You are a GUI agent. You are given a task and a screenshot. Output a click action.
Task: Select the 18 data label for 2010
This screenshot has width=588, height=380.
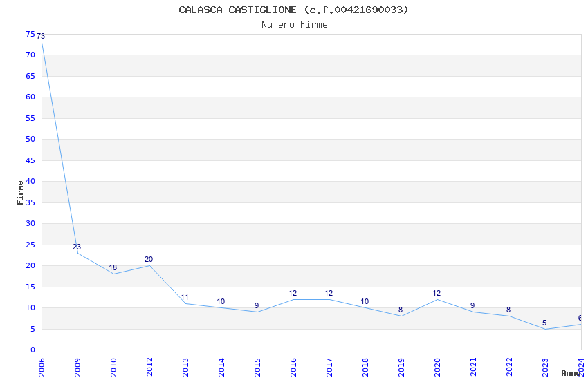[113, 267]
